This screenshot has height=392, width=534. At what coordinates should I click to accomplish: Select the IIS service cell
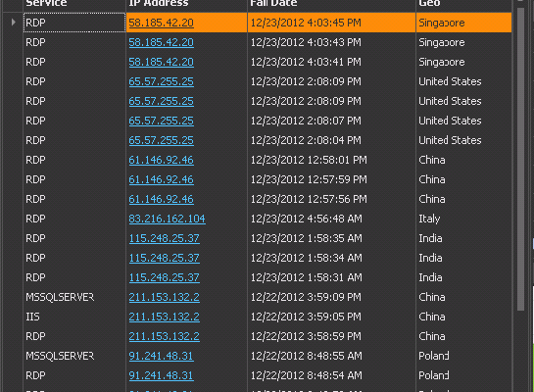pos(74,317)
